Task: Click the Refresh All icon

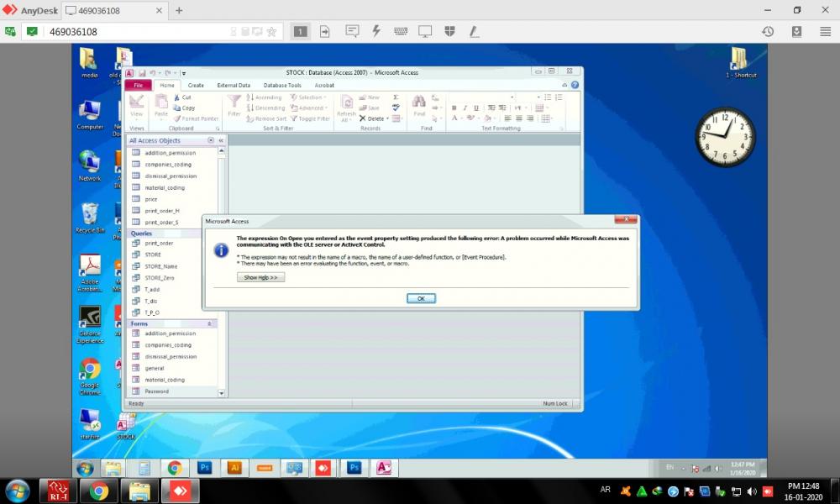Action: 347,102
